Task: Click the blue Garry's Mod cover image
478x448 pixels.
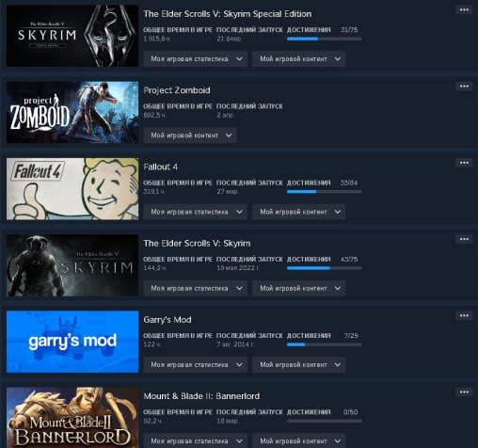Action: click(x=72, y=342)
